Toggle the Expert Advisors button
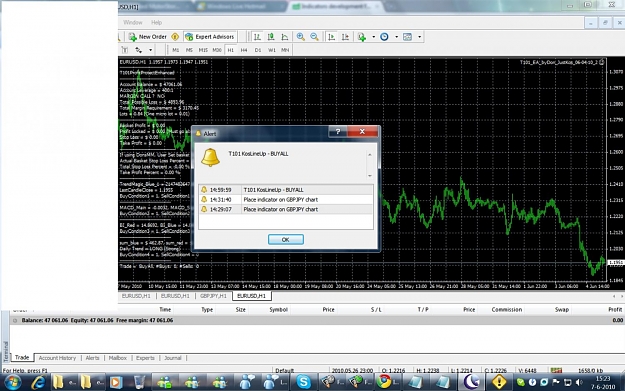 coord(210,37)
